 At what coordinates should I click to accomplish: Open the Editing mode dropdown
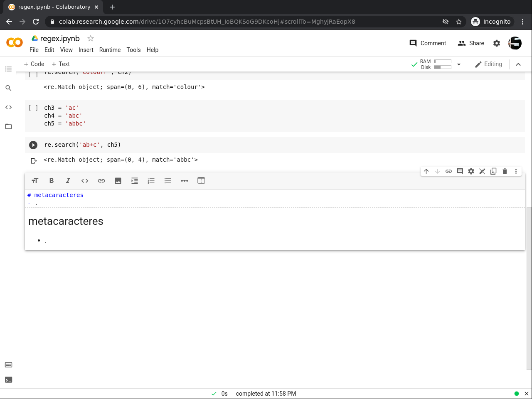tap(488, 64)
